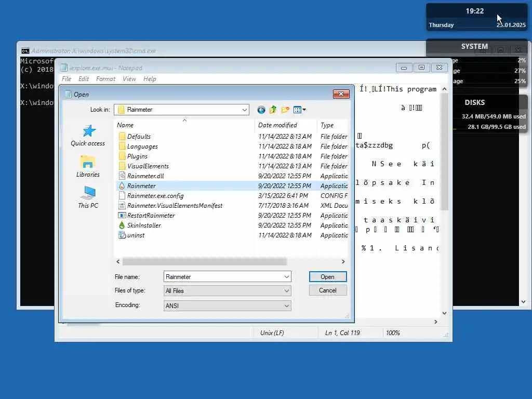The image size is (532, 399).
Task: Open Notepad View menu
Action: (129, 79)
